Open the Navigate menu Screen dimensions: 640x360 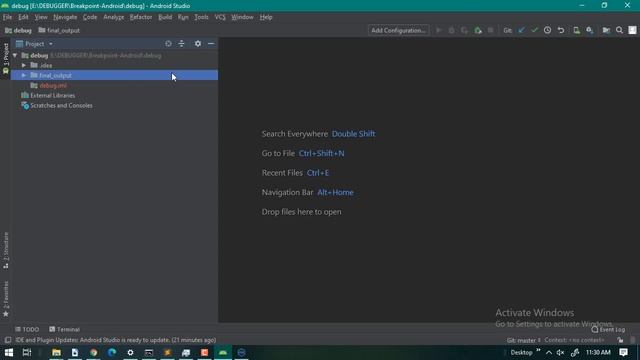tap(65, 17)
